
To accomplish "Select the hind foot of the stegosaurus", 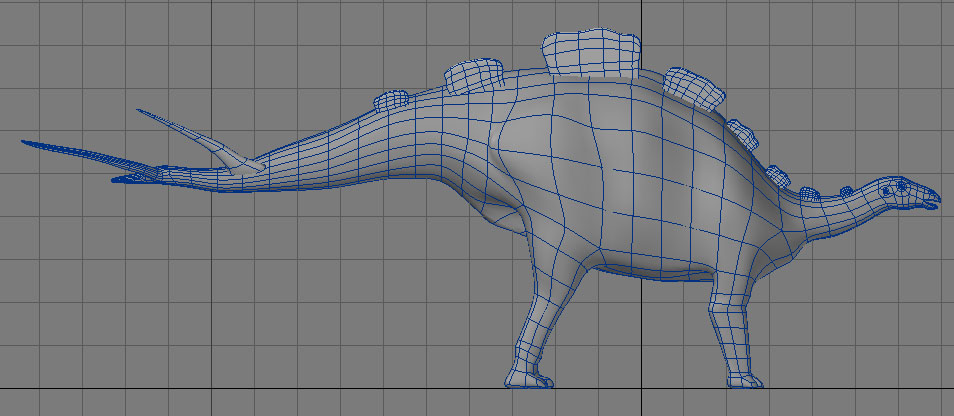I will click(x=526, y=378).
